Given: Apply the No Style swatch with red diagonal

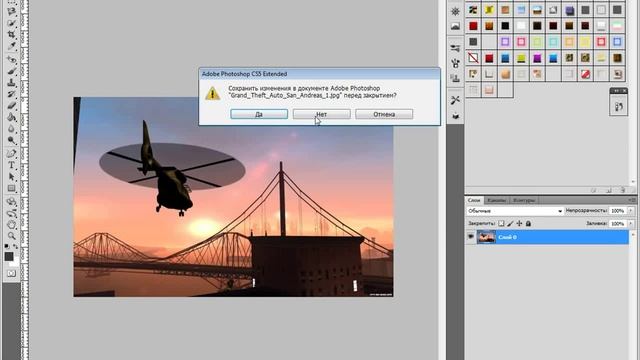Looking at the screenshot, I should tap(473, 58).
